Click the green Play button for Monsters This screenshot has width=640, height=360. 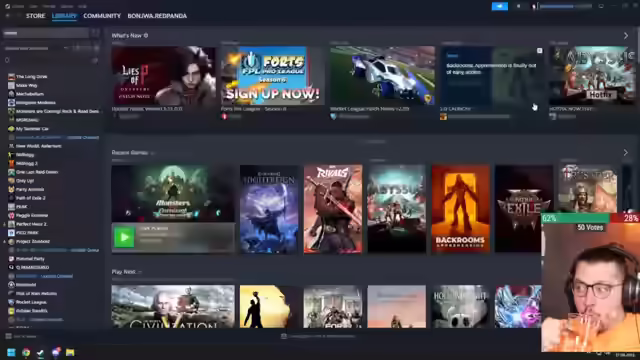[x=124, y=237]
